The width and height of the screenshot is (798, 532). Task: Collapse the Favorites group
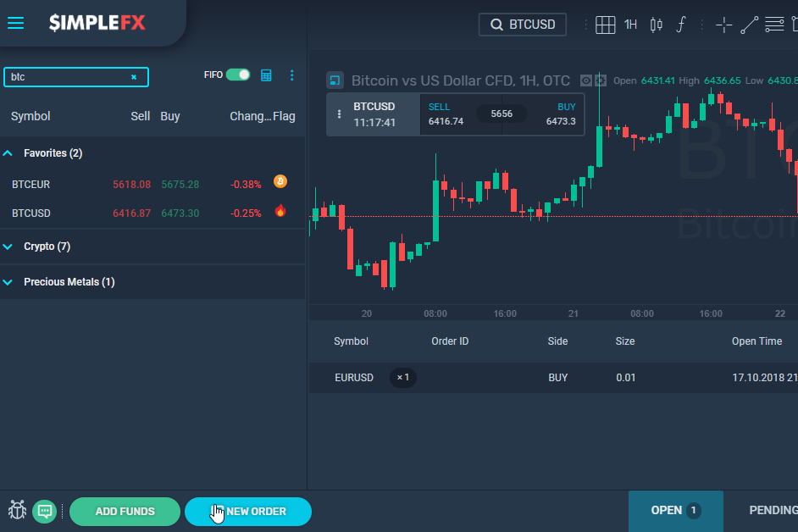coord(8,153)
